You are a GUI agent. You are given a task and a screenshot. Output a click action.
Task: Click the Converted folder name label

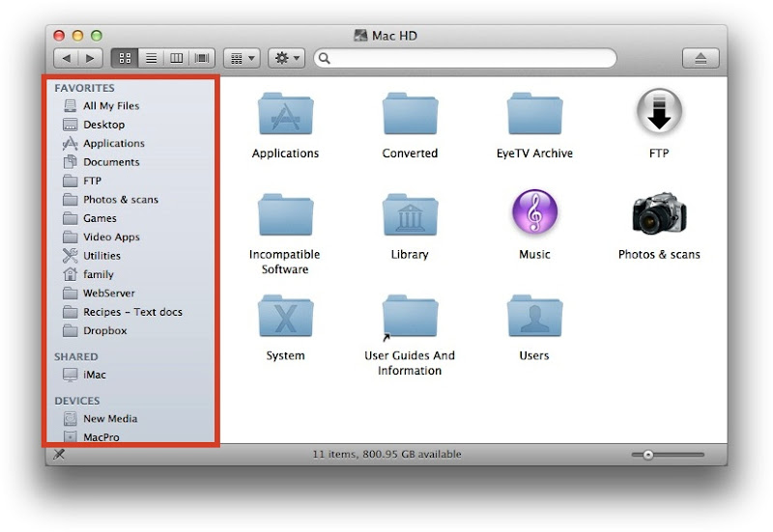click(x=410, y=154)
